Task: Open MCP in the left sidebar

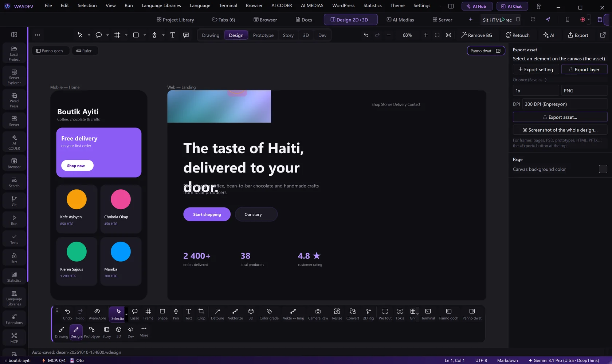Action: tap(14, 338)
